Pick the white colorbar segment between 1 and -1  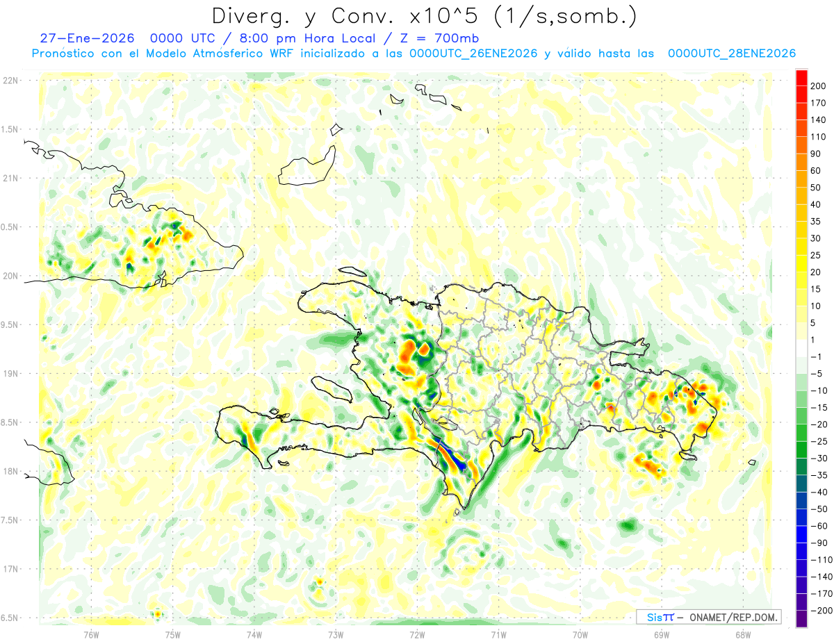coord(801,348)
